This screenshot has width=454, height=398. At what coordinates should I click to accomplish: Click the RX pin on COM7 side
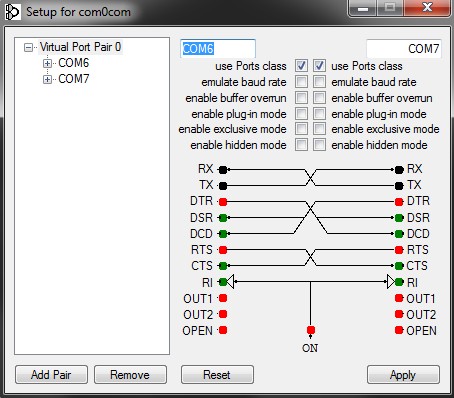399,170
